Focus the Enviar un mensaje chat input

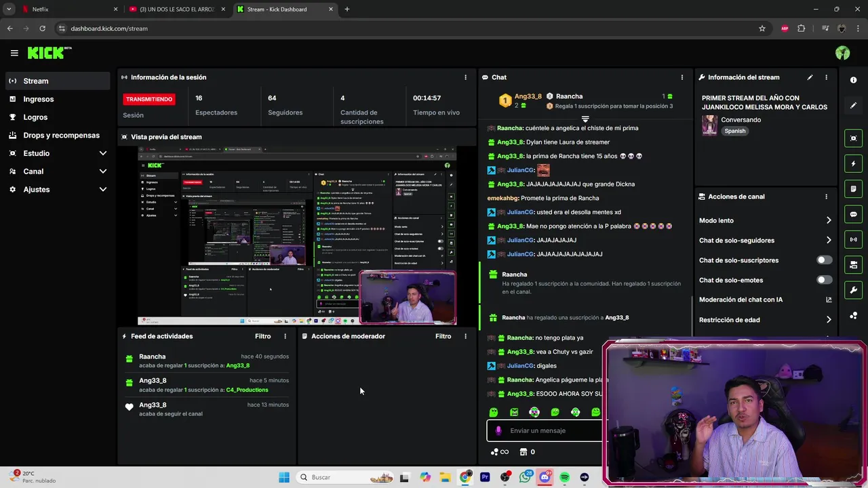point(545,430)
